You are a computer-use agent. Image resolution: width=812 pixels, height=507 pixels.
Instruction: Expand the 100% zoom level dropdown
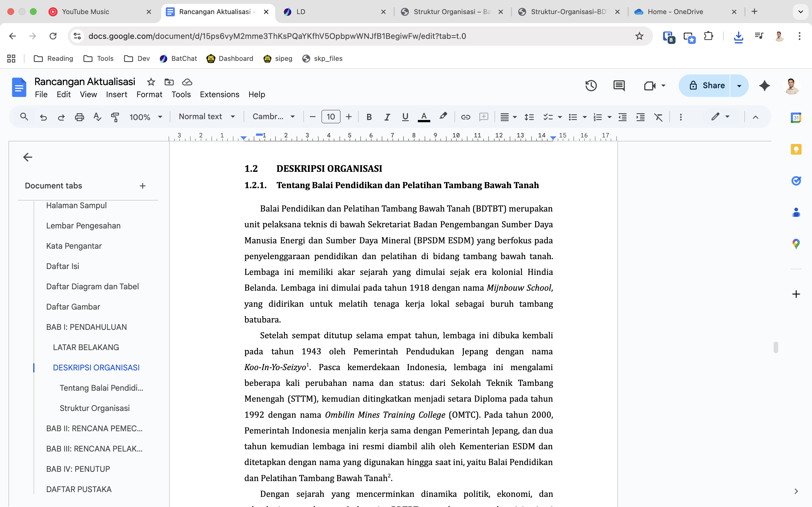tap(146, 117)
